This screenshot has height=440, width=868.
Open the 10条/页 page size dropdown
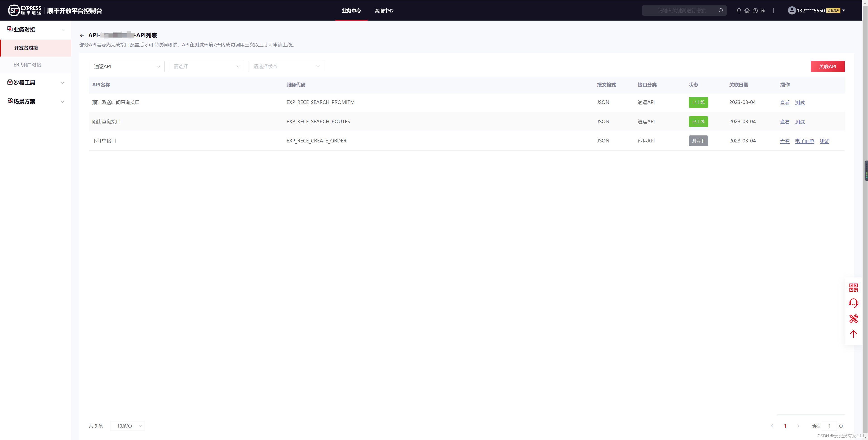tap(128, 426)
